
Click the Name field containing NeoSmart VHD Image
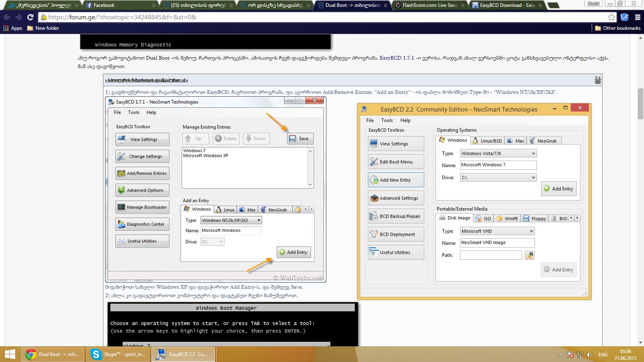(497, 243)
